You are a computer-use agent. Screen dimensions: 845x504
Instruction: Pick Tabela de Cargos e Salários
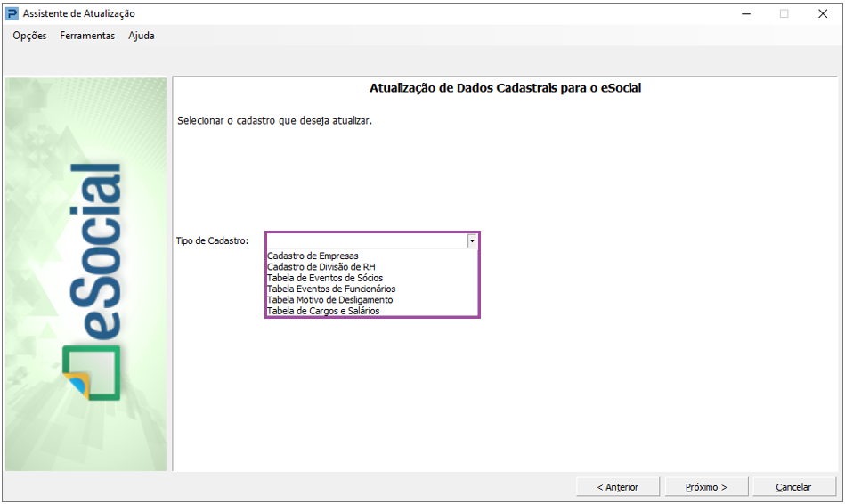pos(323,311)
